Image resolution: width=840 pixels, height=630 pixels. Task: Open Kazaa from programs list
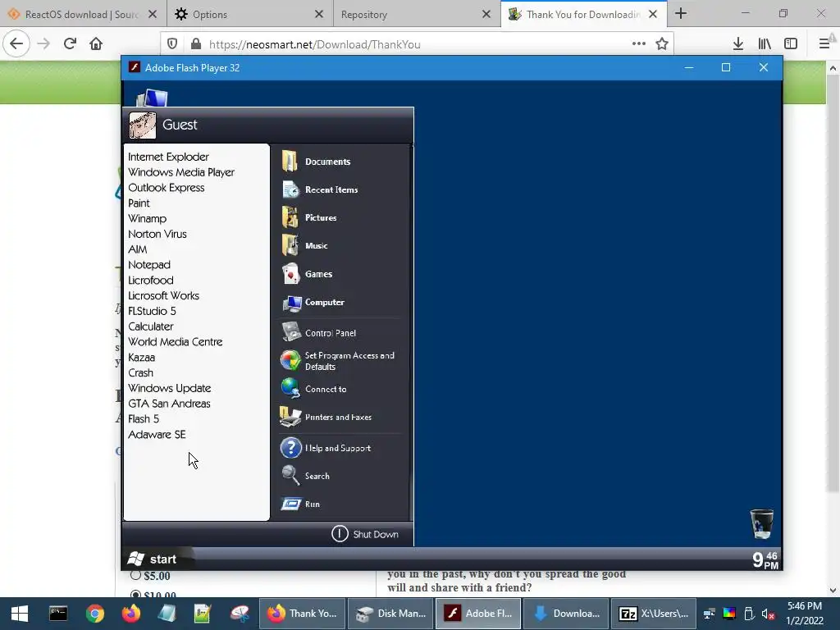pos(141,358)
